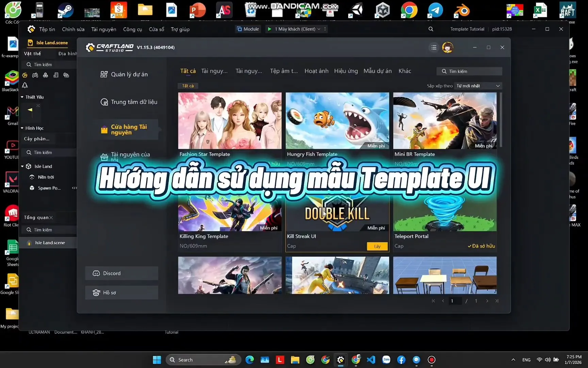Switch to the Hoạt ảnh tab
The width and height of the screenshot is (588, 368).
point(316,71)
